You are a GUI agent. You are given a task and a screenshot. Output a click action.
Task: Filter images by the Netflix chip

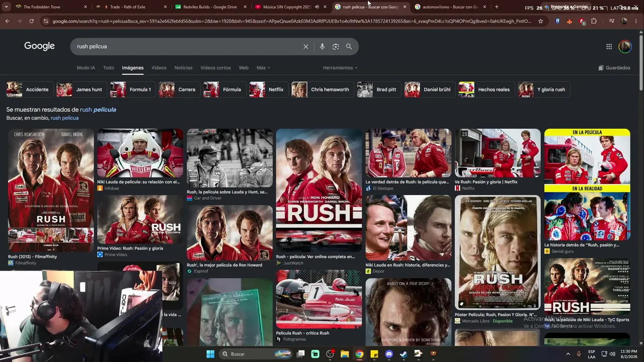[x=268, y=89]
